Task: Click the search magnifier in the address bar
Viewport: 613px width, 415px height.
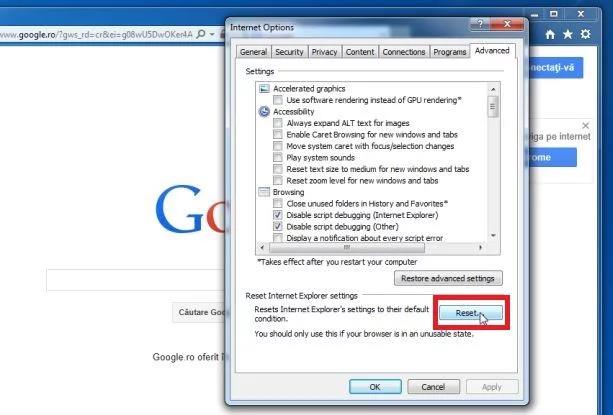Action: point(201,34)
